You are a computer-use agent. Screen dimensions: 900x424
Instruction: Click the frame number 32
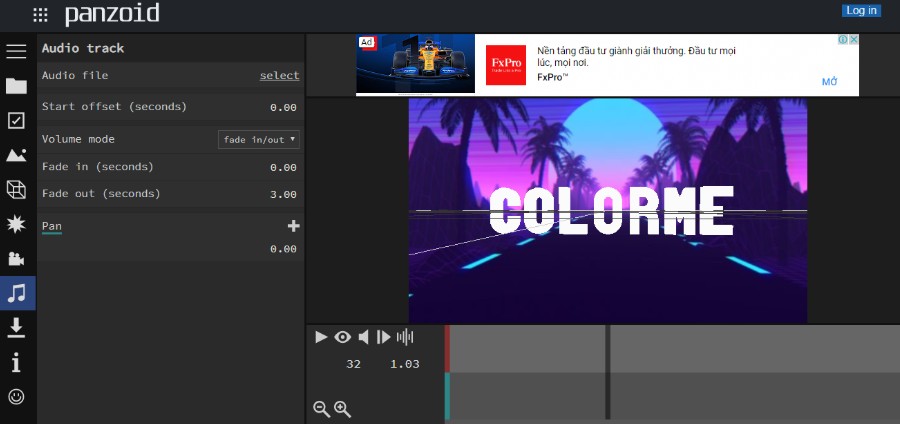click(x=354, y=364)
